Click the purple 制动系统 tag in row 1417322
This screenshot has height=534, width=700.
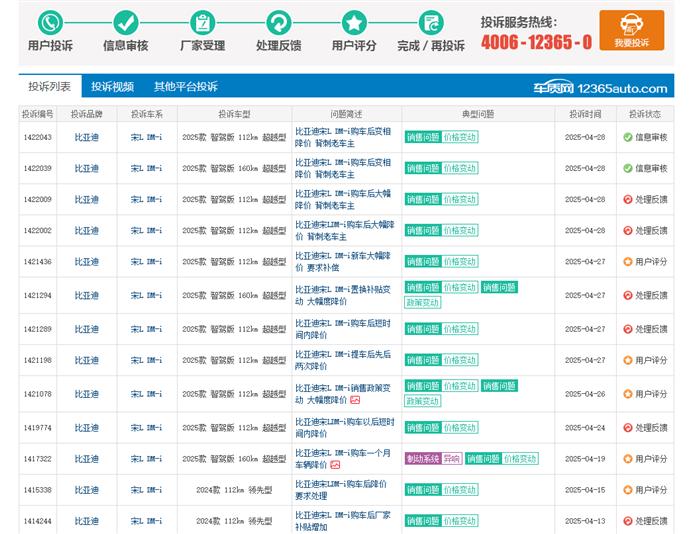tap(423, 459)
